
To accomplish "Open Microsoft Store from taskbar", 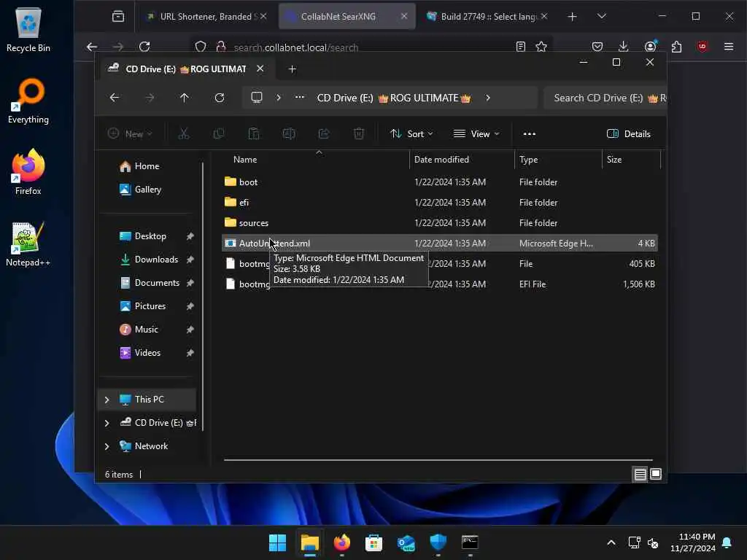I will 373,542.
